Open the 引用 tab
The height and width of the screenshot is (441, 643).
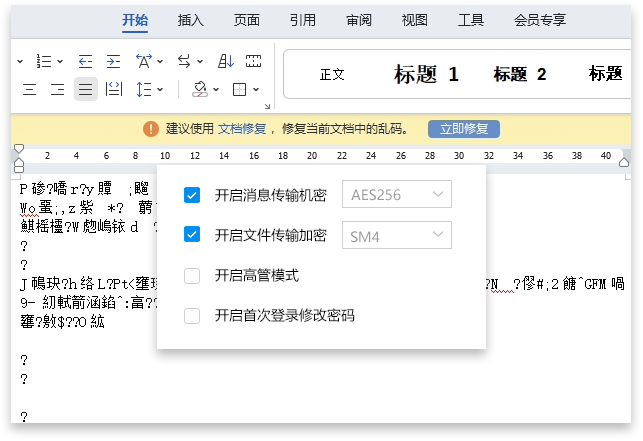click(303, 20)
